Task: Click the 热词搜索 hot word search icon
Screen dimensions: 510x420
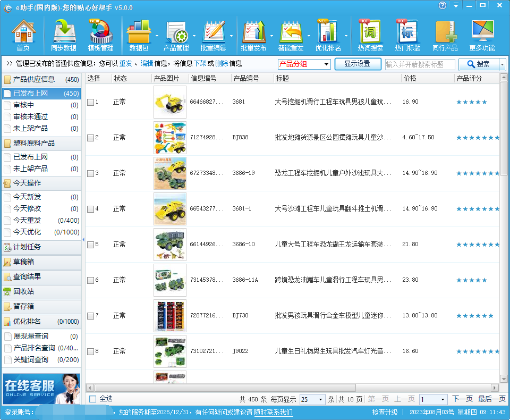Action: click(x=370, y=36)
